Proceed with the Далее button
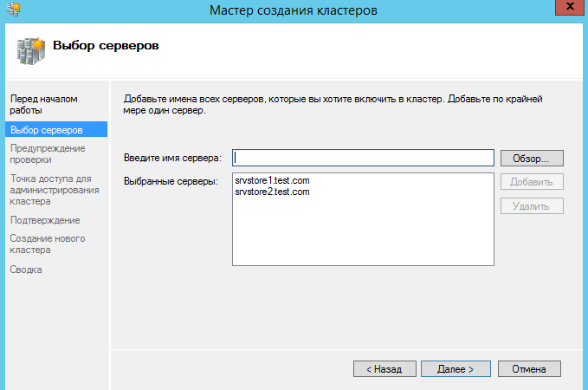The width and height of the screenshot is (588, 390). [x=456, y=368]
